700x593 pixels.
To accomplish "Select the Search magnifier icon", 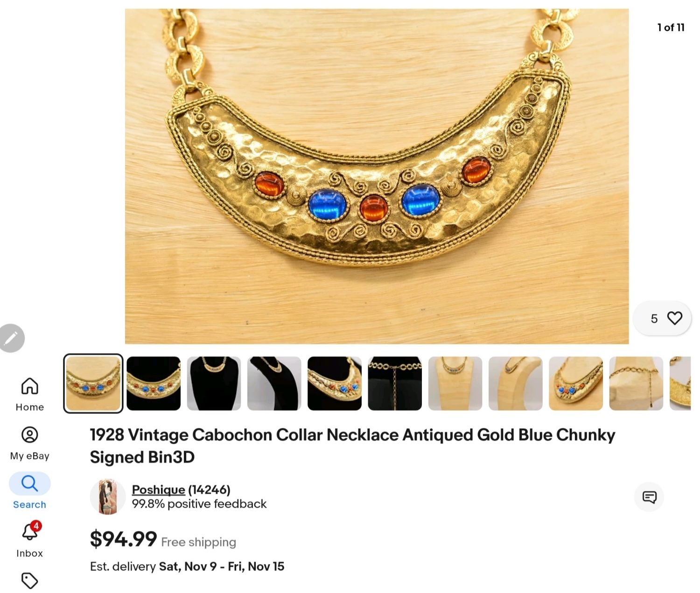I will click(29, 483).
